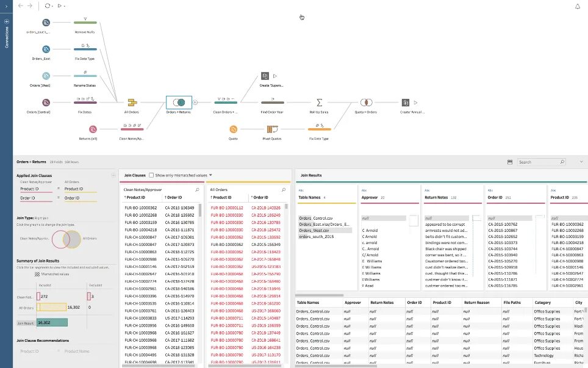Select the Quota + Orders join step

coord(367,103)
